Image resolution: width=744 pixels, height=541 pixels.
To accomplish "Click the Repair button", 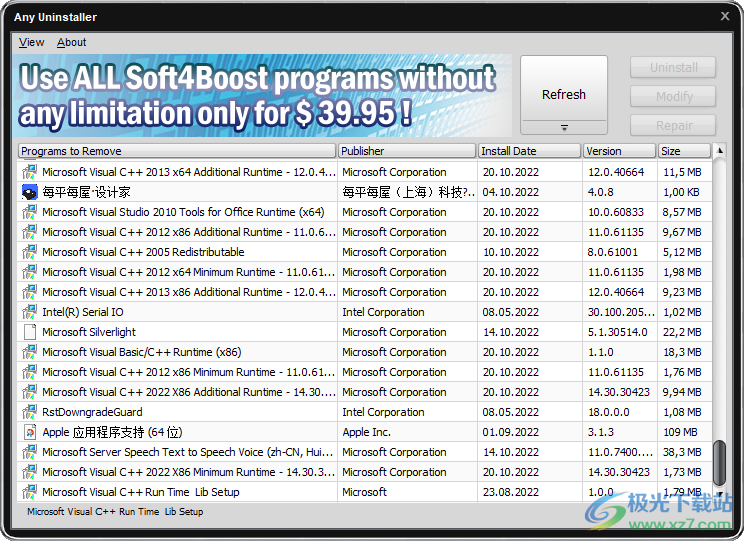I will [x=673, y=125].
